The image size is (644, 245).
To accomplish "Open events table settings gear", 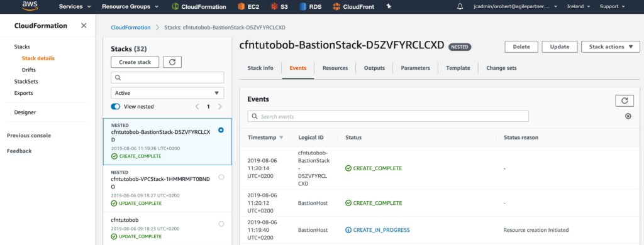I will (628, 116).
